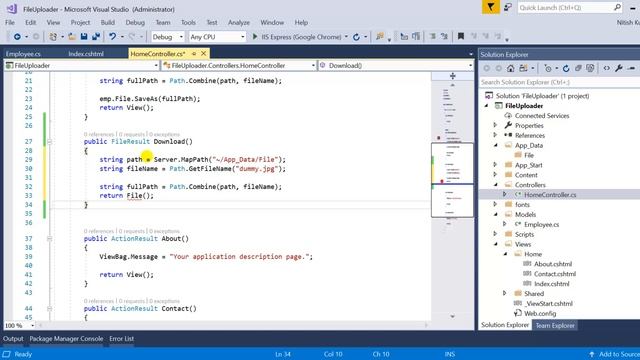This screenshot has height=360, width=640.
Task: Start IIS Express with the green play icon
Action: pos(255,37)
